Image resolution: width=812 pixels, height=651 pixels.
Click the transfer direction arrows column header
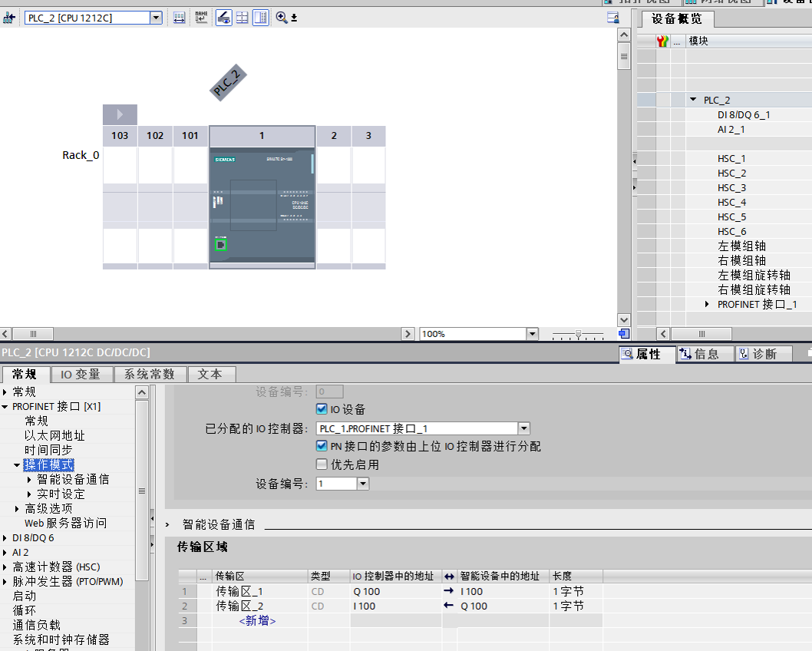tap(449, 576)
